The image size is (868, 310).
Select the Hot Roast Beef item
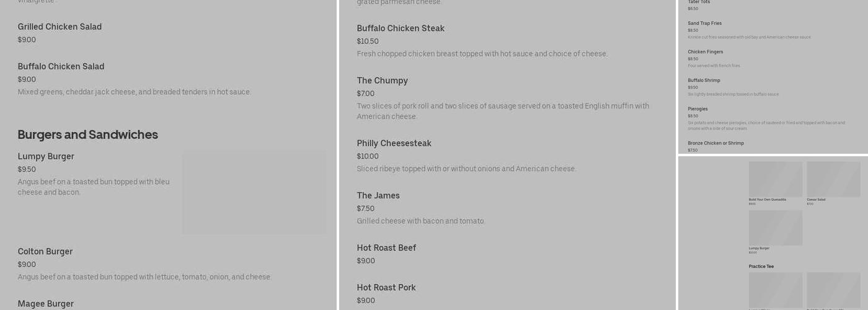pyautogui.click(x=386, y=248)
